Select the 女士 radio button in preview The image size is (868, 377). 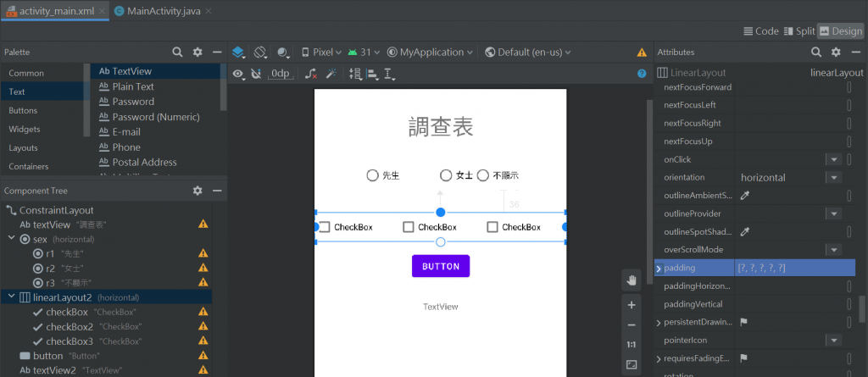coord(456,175)
